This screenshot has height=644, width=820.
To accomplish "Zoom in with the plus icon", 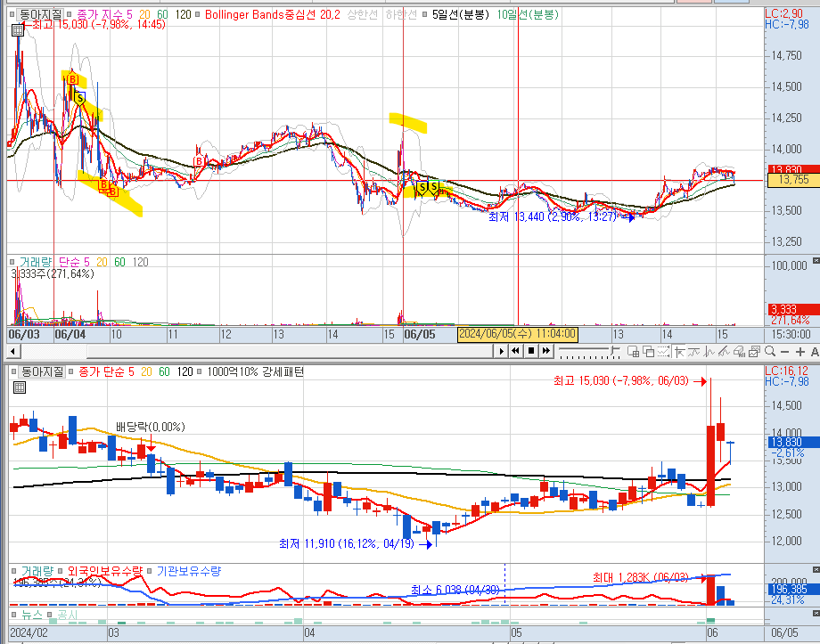I will point(800,352).
